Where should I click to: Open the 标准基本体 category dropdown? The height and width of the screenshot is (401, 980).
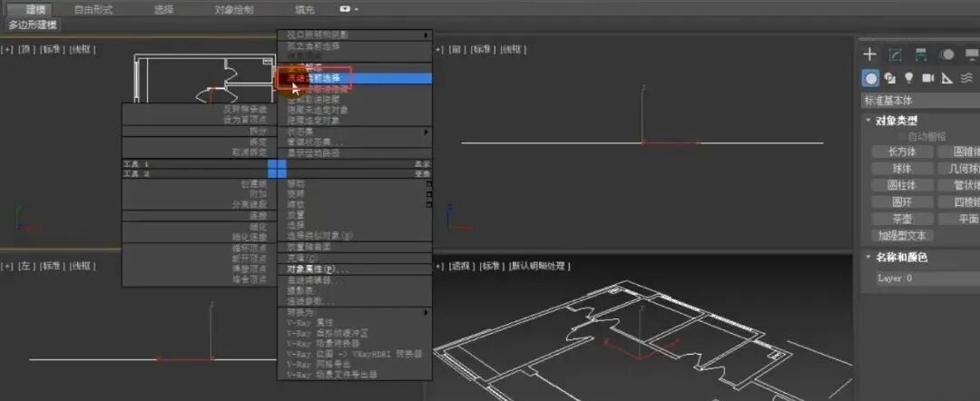(920, 101)
